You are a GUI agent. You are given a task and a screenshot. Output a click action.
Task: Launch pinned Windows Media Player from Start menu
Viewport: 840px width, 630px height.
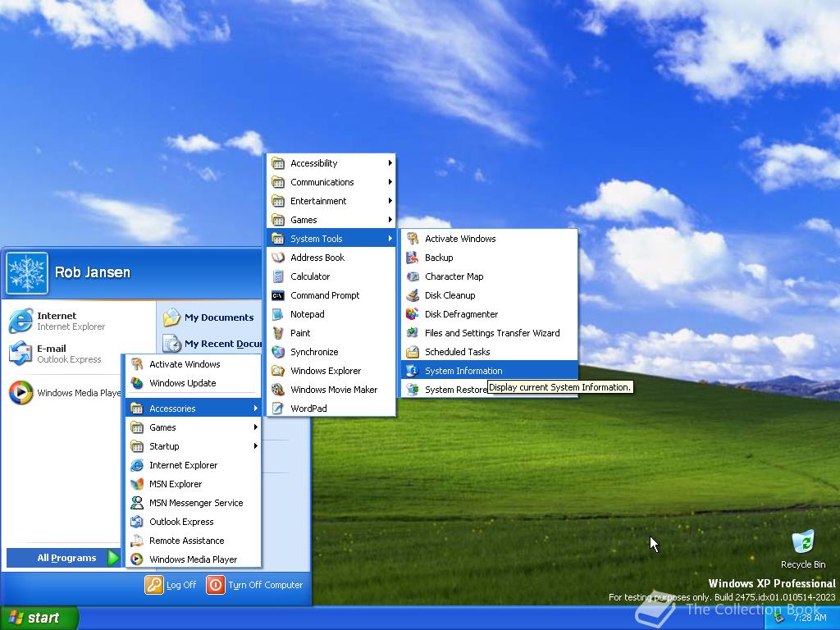[x=64, y=393]
